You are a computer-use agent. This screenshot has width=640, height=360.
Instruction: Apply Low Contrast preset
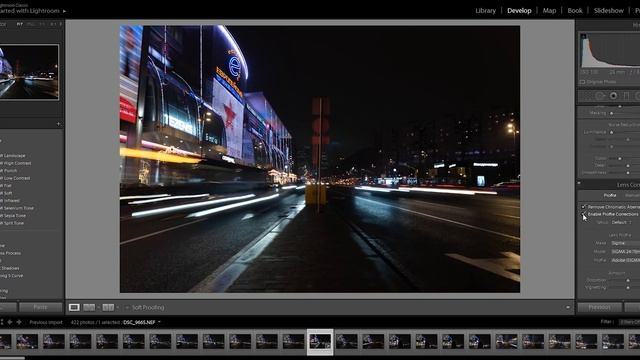click(15, 178)
